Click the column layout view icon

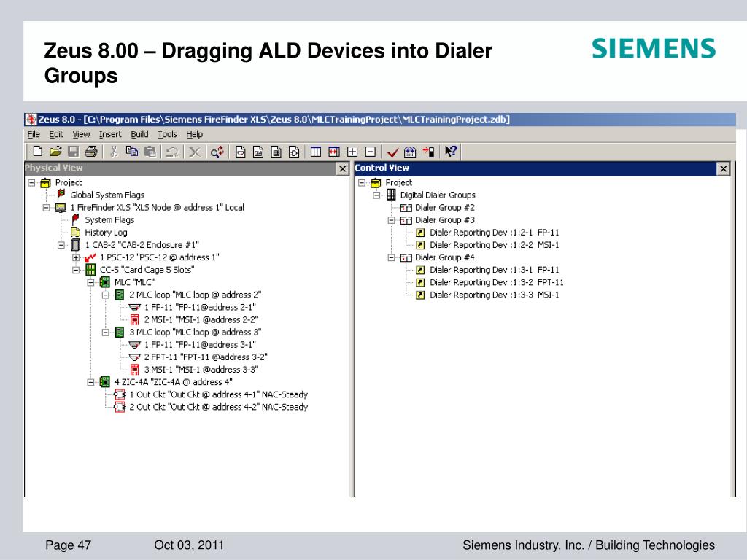tap(315, 152)
